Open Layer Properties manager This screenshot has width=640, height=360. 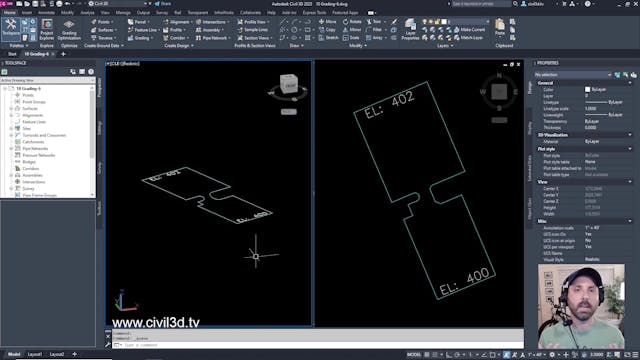(x=410, y=29)
